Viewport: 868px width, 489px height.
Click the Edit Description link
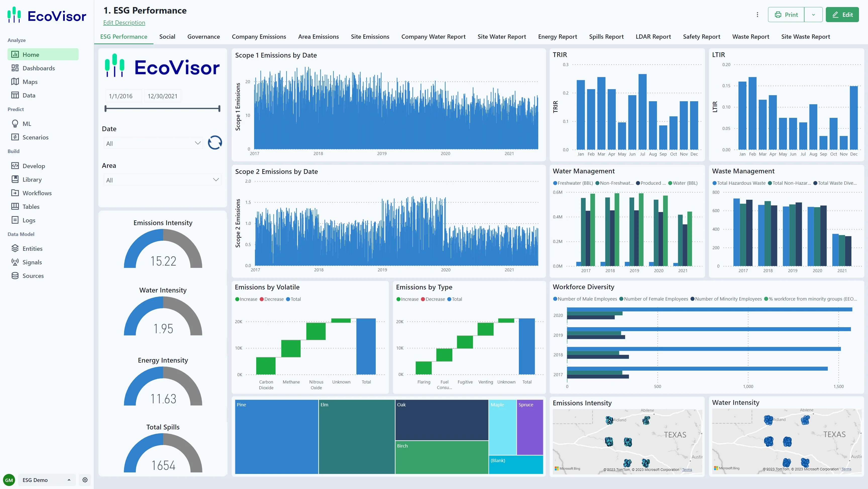click(124, 23)
